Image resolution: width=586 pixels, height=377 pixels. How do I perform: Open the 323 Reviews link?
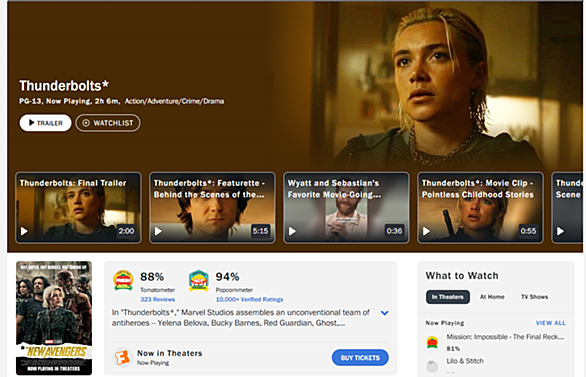click(x=157, y=299)
